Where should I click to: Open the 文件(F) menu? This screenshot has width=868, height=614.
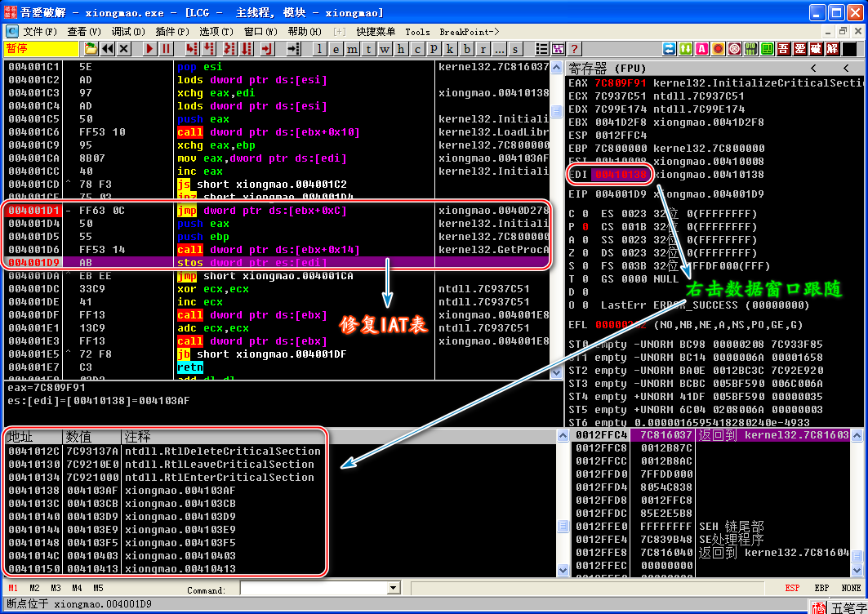40,32
